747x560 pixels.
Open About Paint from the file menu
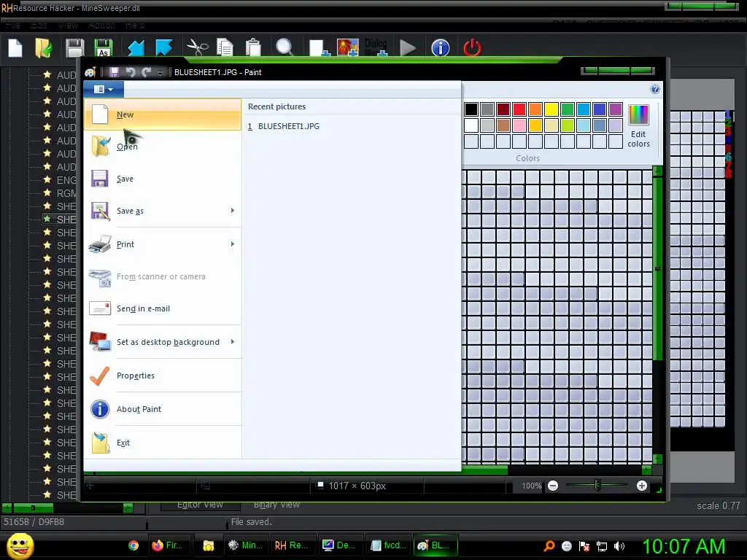click(163, 409)
